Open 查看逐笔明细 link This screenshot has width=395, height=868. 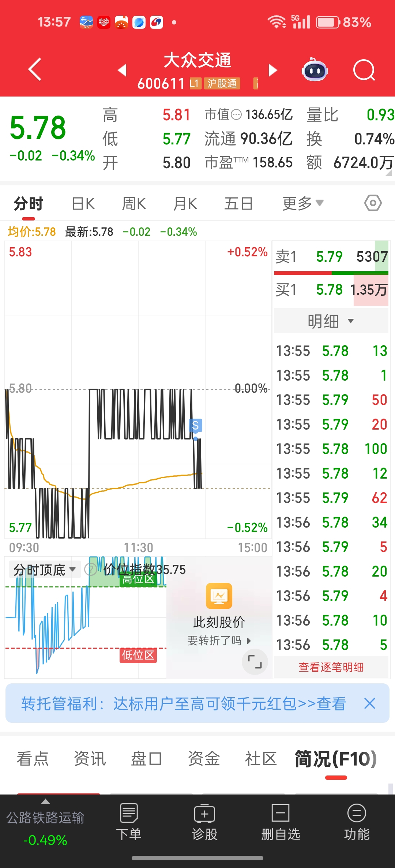click(x=331, y=667)
